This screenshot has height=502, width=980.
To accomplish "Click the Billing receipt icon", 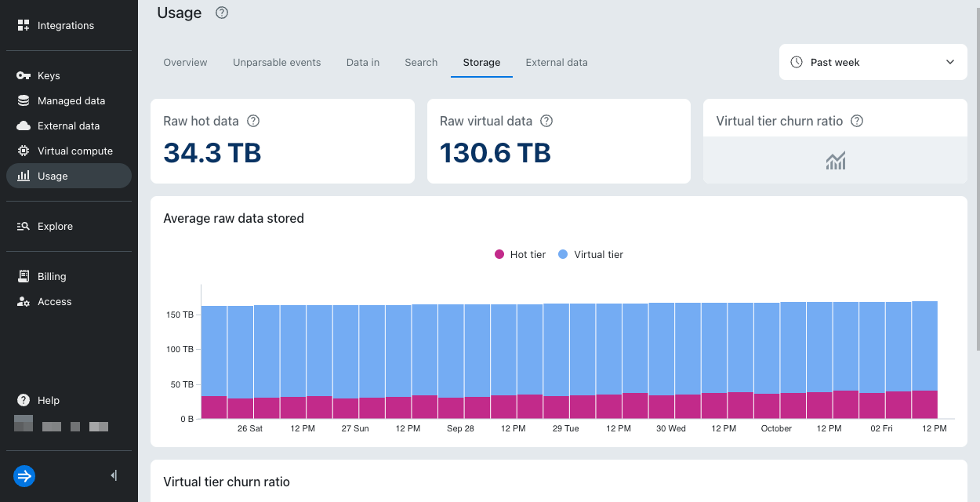I will pos(24,276).
